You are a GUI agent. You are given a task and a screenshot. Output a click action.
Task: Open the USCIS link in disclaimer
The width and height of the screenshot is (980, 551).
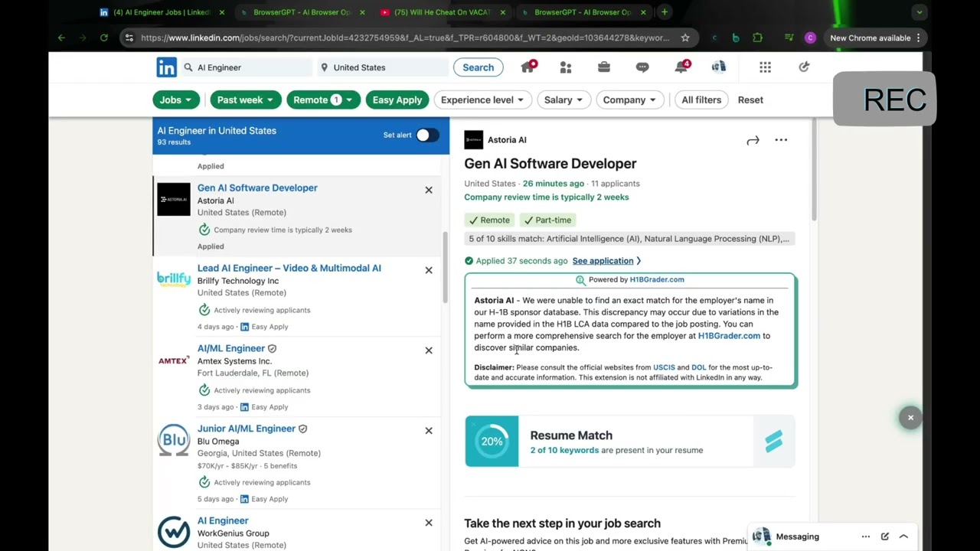point(664,367)
